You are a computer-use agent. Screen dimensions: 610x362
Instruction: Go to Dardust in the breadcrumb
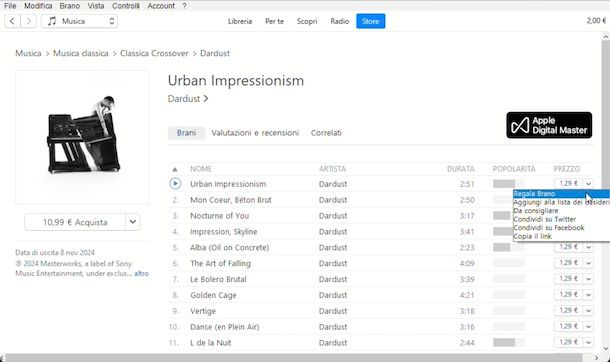215,53
